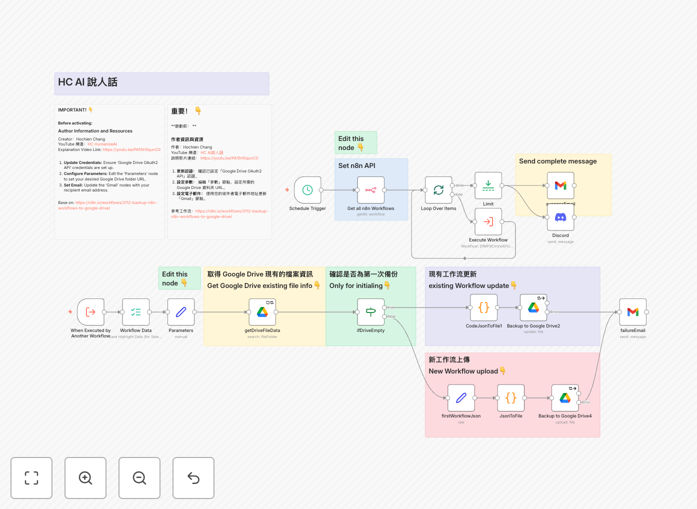Click the 重要! Chinese instructions note

[x=219, y=172]
